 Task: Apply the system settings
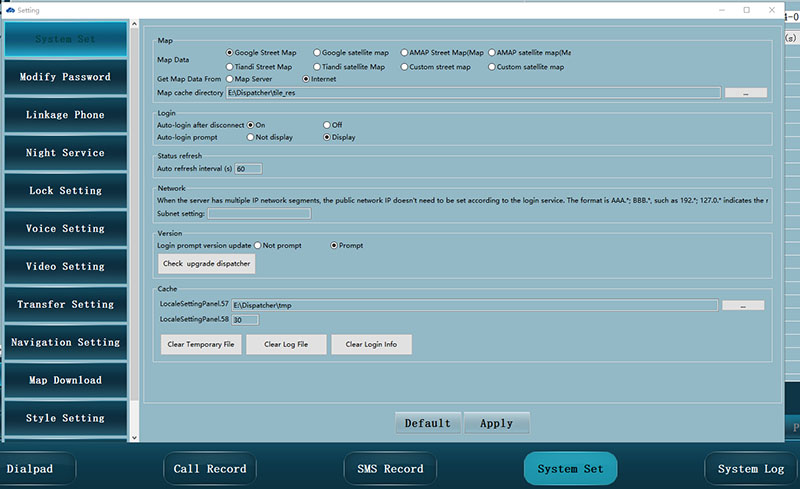click(x=496, y=423)
